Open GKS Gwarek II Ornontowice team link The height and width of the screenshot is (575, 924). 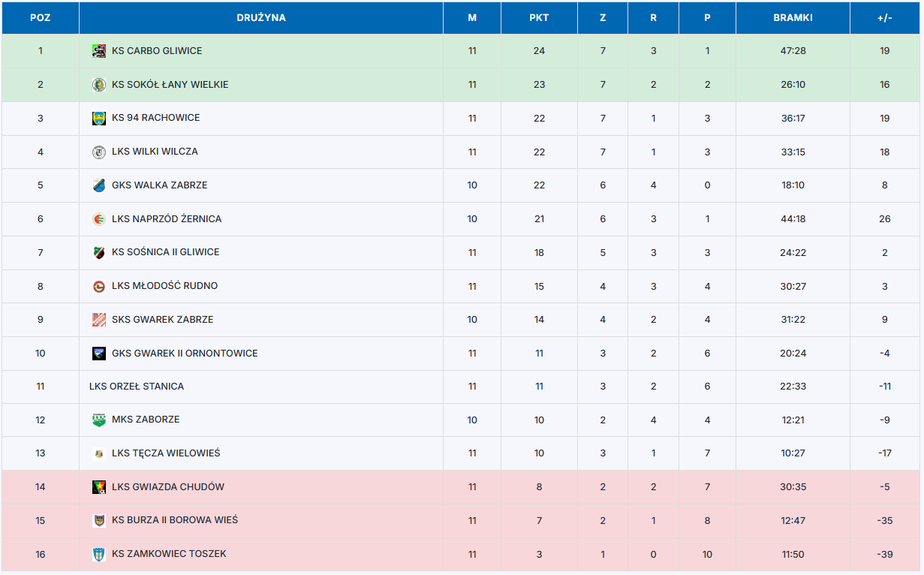click(x=185, y=354)
